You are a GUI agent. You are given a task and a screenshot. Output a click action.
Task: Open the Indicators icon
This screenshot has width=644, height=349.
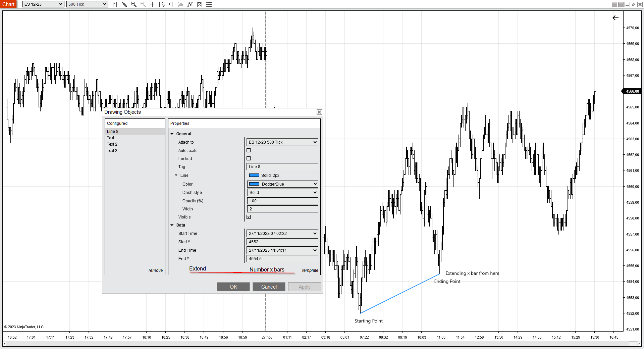[x=190, y=4]
